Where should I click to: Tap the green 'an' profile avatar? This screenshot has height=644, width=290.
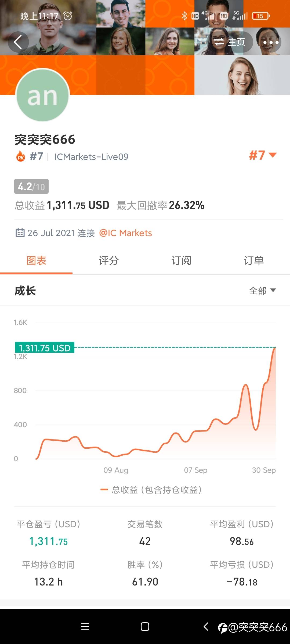pyautogui.click(x=42, y=95)
